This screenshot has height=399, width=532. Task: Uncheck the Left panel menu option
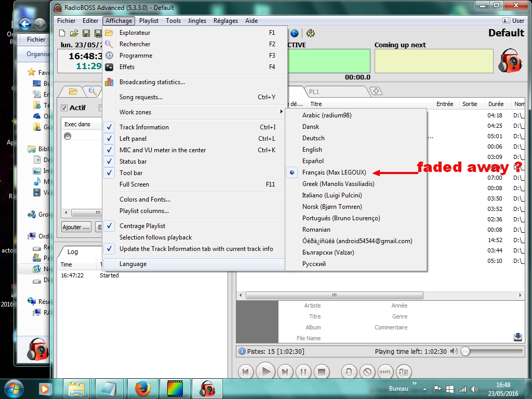(193, 138)
